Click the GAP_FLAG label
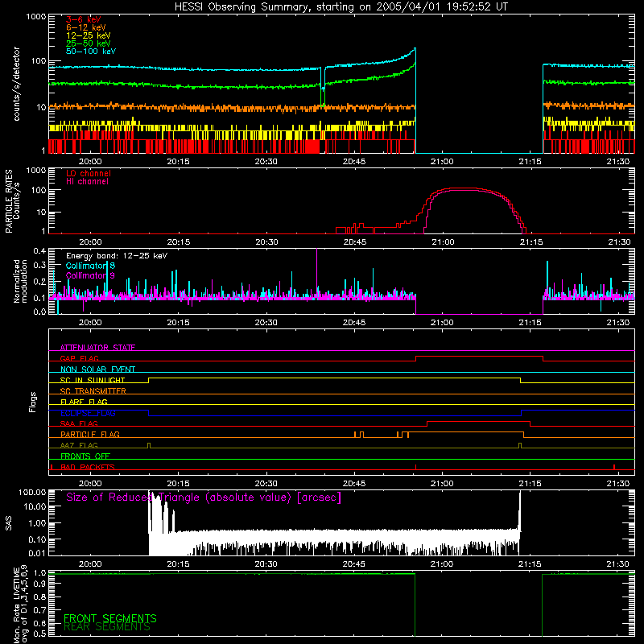The height and width of the screenshot is (644, 644). 79,358
